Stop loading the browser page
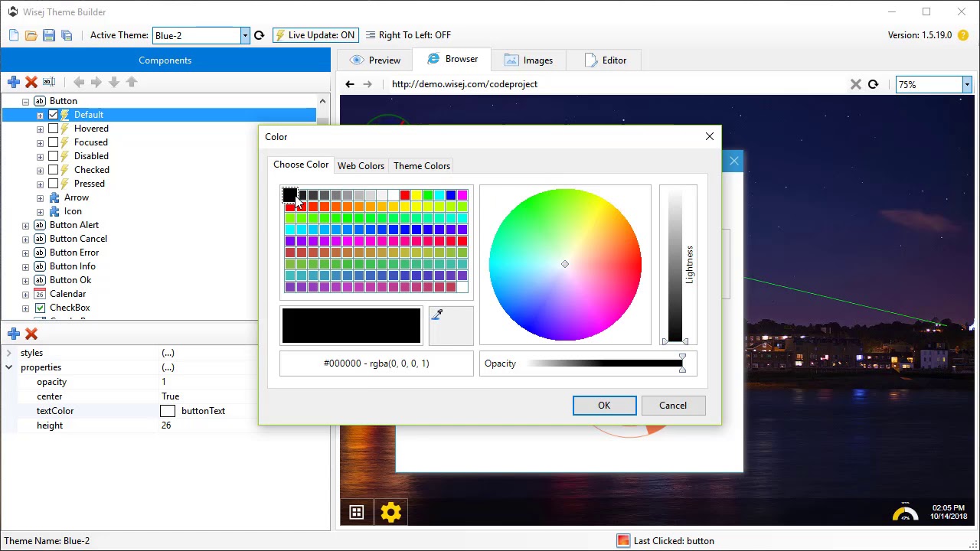Screen dimensions: 980x551 pyautogui.click(x=856, y=84)
